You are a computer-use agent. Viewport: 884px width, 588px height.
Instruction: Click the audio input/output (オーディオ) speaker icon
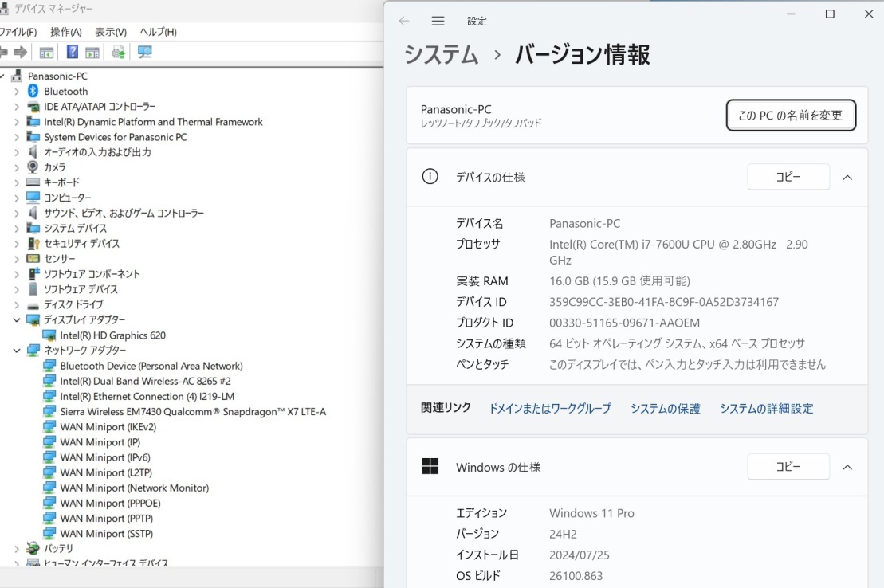33,151
